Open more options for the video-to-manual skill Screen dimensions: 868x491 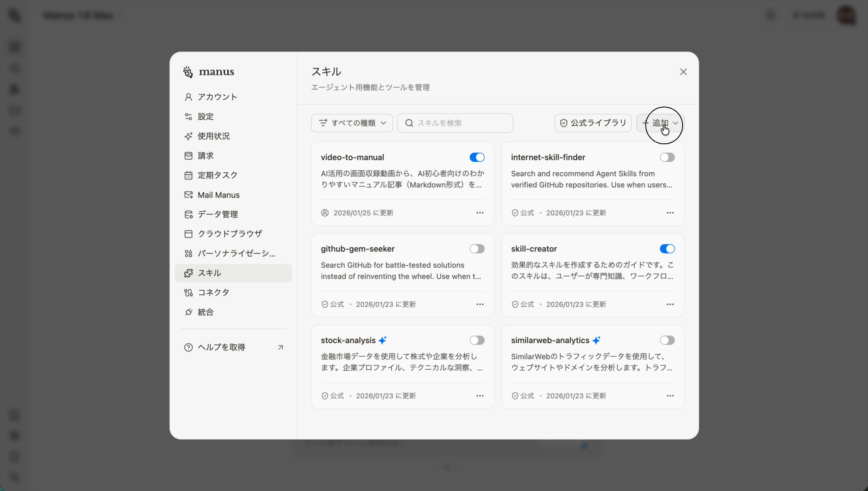pos(480,212)
